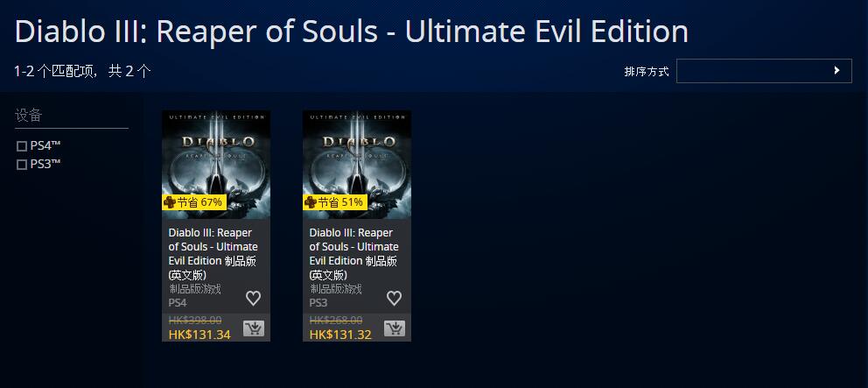Click the Diablo III page heading
Screen dimensions: 868x388
(351, 32)
